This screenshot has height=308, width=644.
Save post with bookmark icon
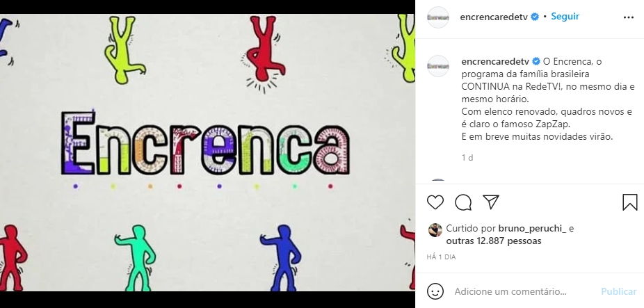(x=629, y=202)
